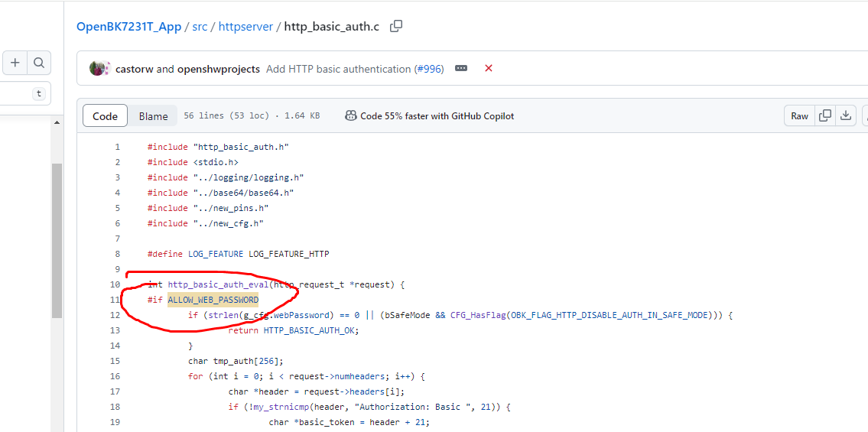Open pull request #996 link
The width and height of the screenshot is (868, 432).
click(x=429, y=69)
